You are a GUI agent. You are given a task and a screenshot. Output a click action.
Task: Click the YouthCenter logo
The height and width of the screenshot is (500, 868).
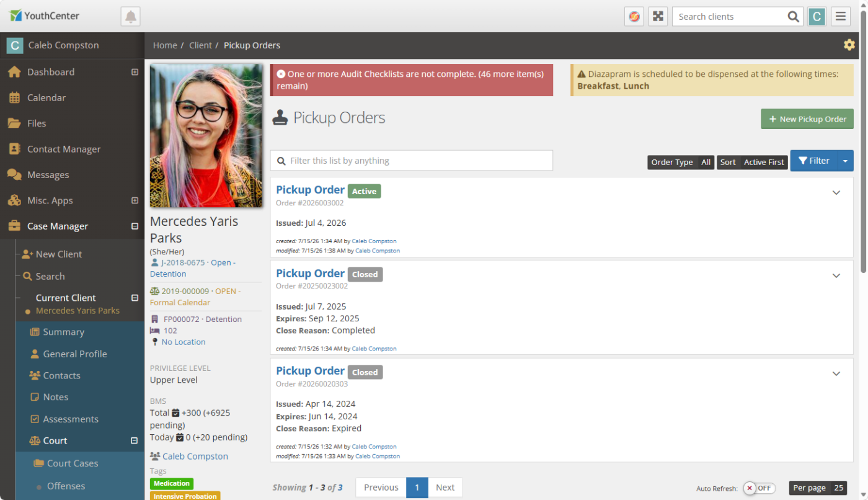pyautogui.click(x=45, y=16)
